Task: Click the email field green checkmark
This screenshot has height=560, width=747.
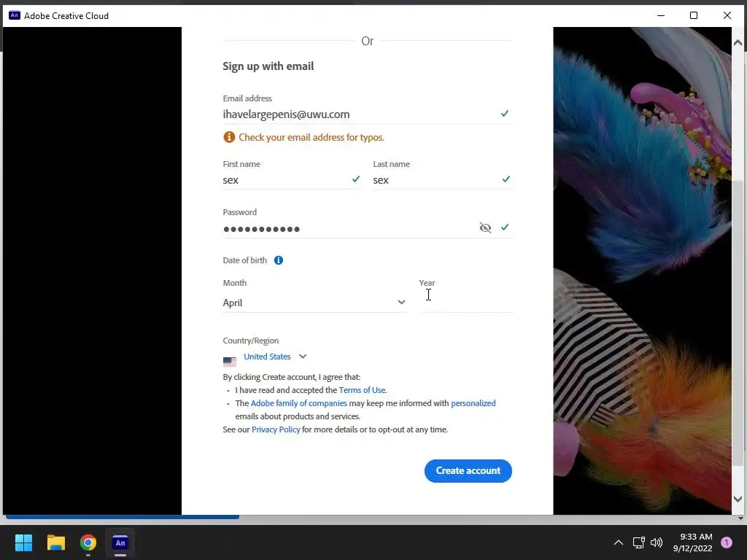Action: tap(505, 113)
